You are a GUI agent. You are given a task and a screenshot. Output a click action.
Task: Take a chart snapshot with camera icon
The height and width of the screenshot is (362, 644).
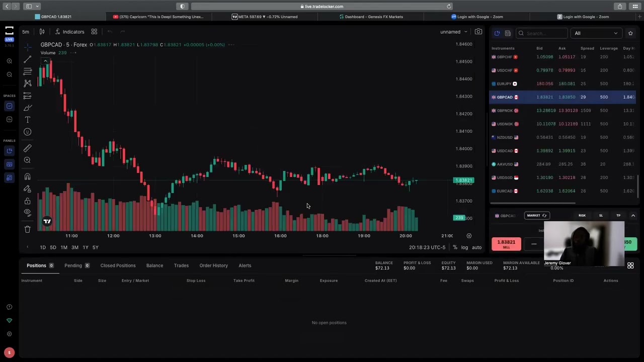click(x=478, y=32)
